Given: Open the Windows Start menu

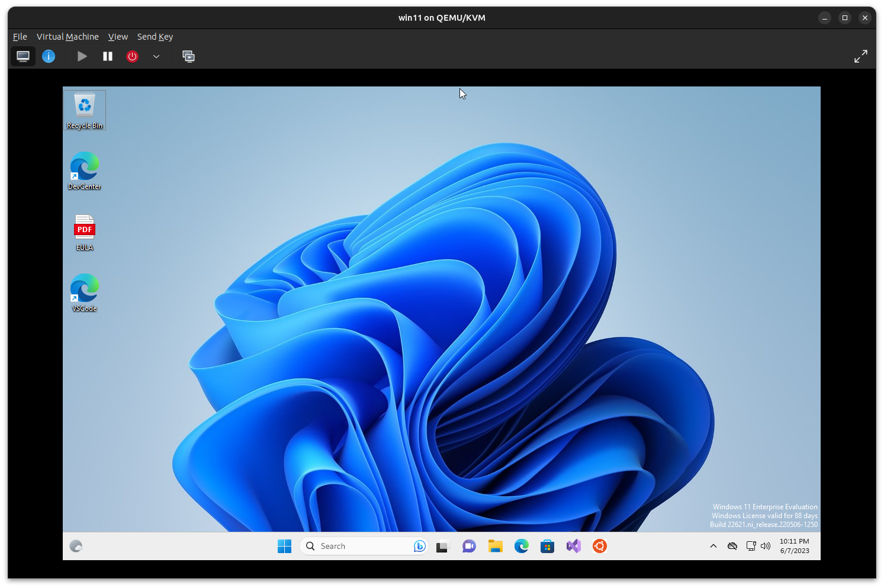Looking at the screenshot, I should coord(284,546).
